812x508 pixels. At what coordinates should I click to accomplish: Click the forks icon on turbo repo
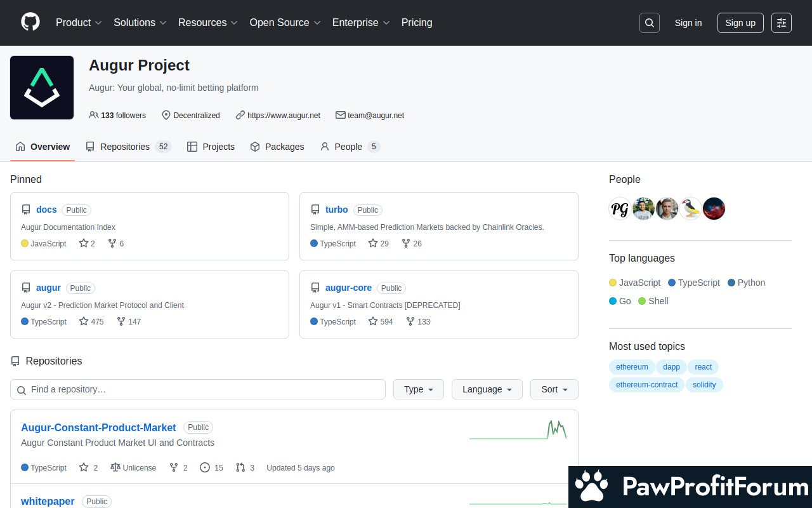(406, 243)
